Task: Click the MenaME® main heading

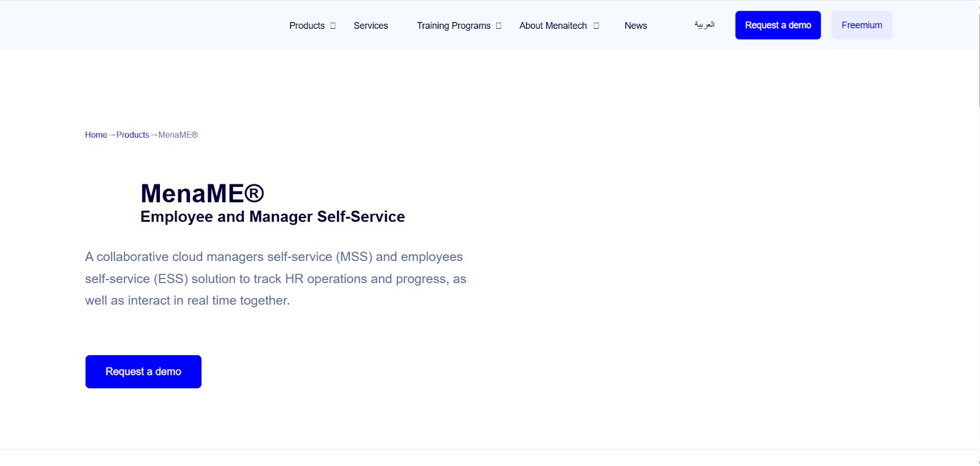Action: pos(202,194)
